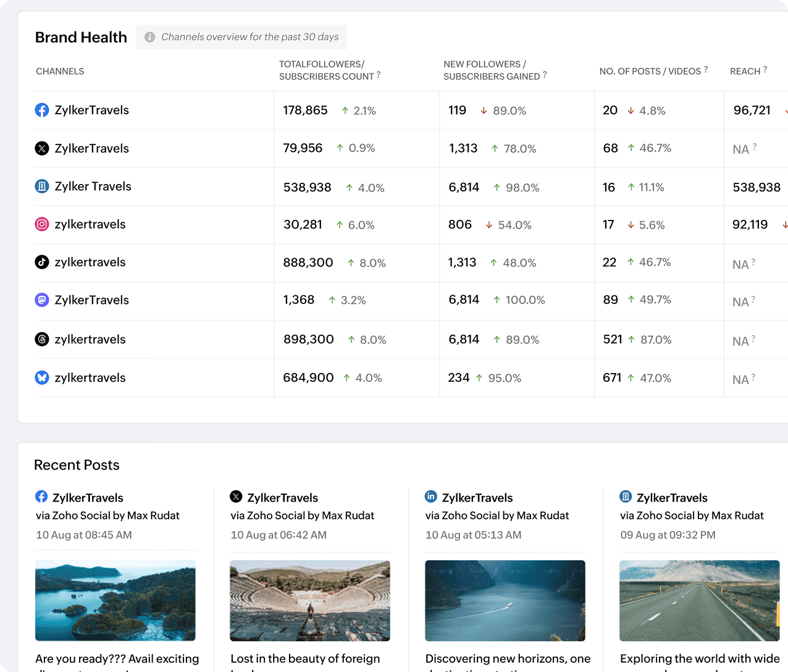Click the LinkedIn icon in Recent Posts
Screen dimensions: 788x672
point(431,497)
